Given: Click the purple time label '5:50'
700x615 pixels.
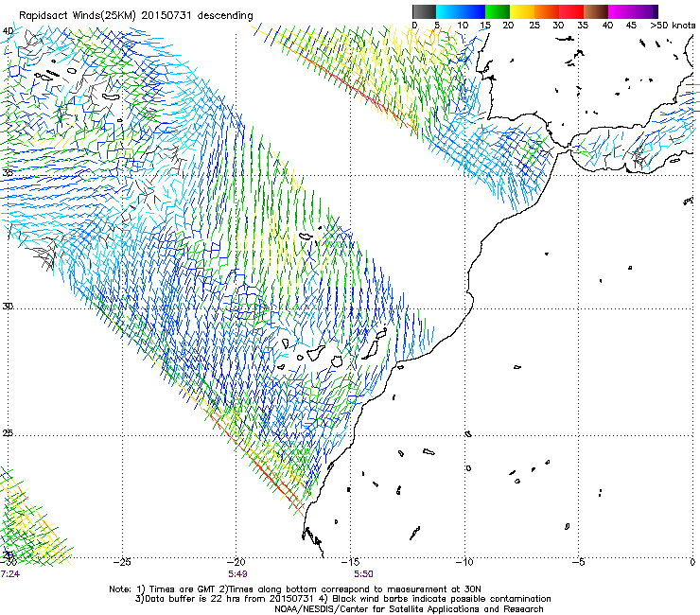Looking at the screenshot, I should (x=363, y=574).
